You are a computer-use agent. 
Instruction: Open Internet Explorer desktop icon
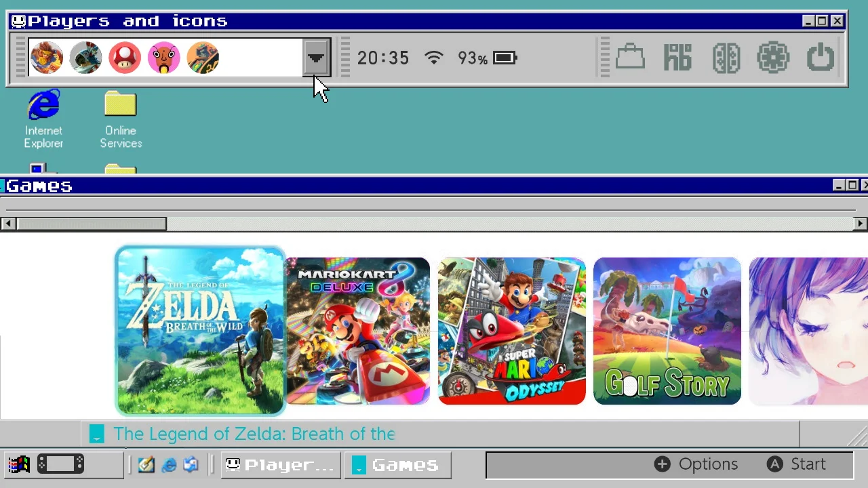[43, 119]
